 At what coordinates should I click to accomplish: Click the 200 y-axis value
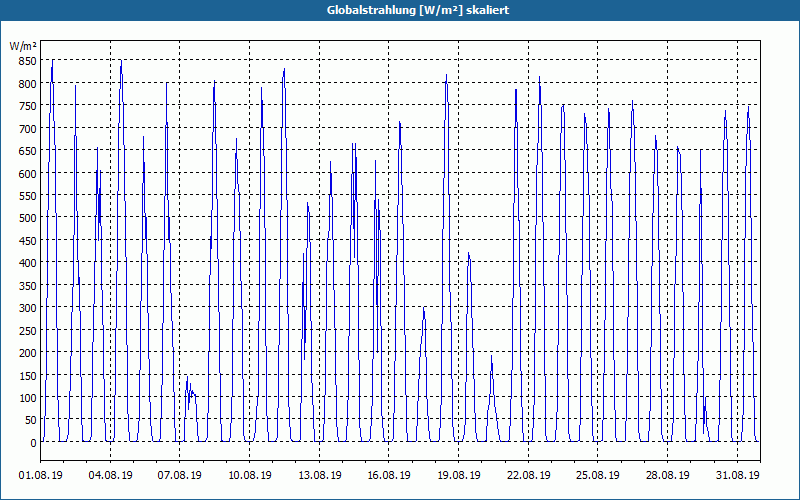pyautogui.click(x=28, y=353)
